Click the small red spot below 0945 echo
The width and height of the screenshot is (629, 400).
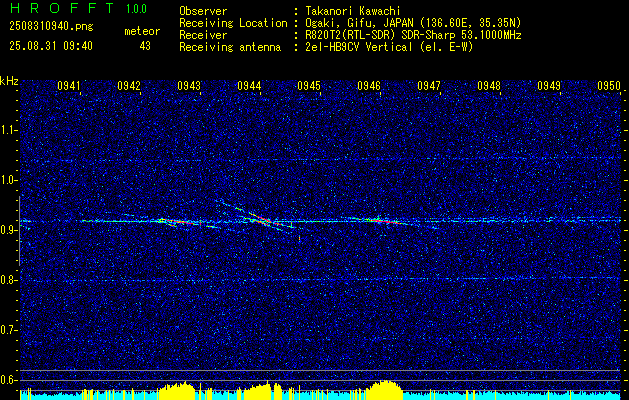[300, 238]
